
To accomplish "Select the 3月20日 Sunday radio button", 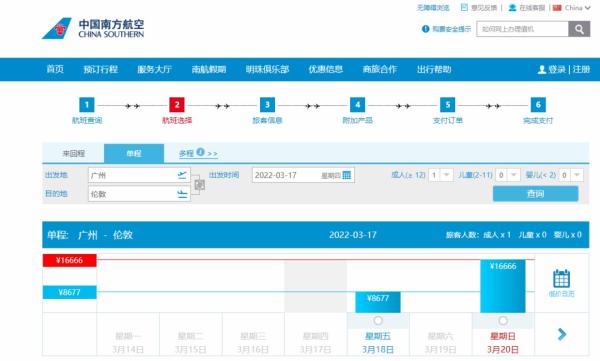I will point(503,320).
